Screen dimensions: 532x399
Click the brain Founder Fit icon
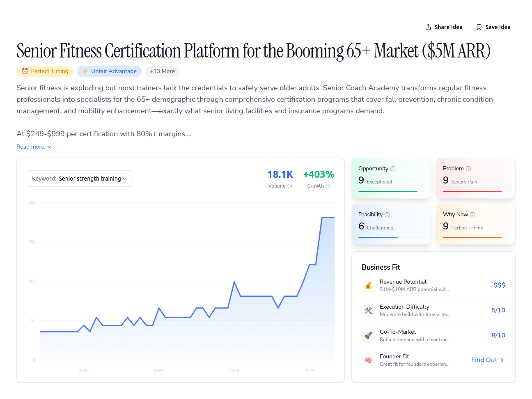368,360
